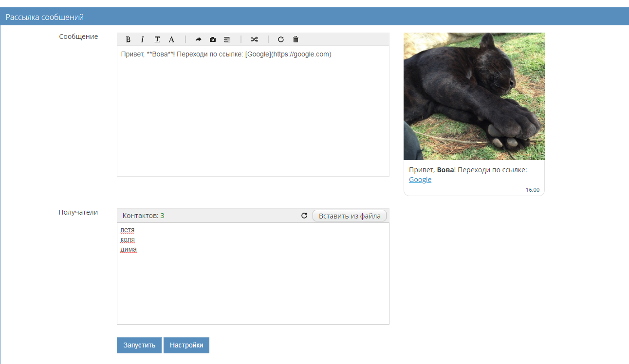Apply italic formatting to message text
The width and height of the screenshot is (629, 364).
coord(143,39)
